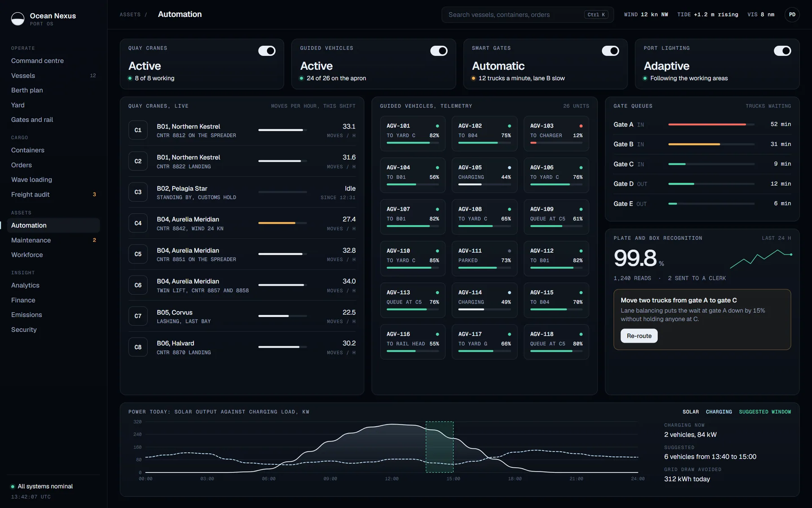Toggle the Port Lighting adaptive switch
Image resolution: width=812 pixels, height=508 pixels.
[x=782, y=51]
